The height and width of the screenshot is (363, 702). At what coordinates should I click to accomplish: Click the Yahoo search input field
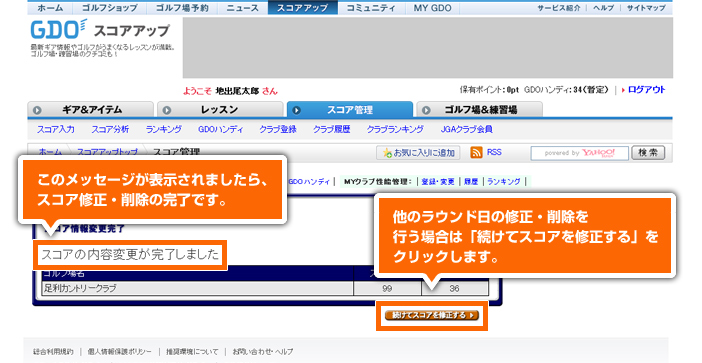579,153
